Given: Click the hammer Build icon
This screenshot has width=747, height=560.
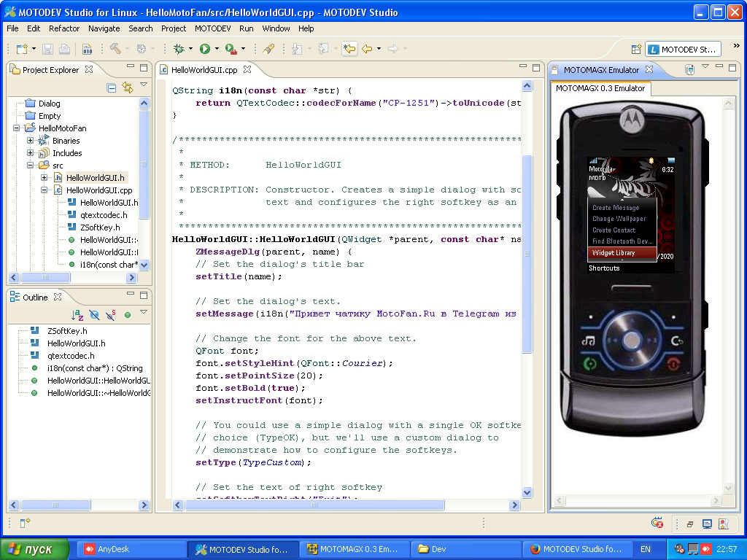Looking at the screenshot, I should (115, 49).
